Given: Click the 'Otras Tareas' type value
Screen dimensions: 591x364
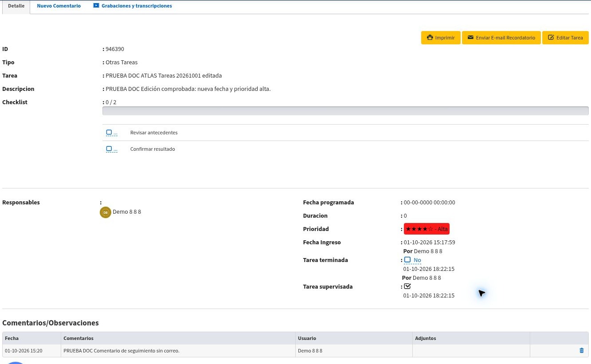Looking at the screenshot, I should click(121, 63).
